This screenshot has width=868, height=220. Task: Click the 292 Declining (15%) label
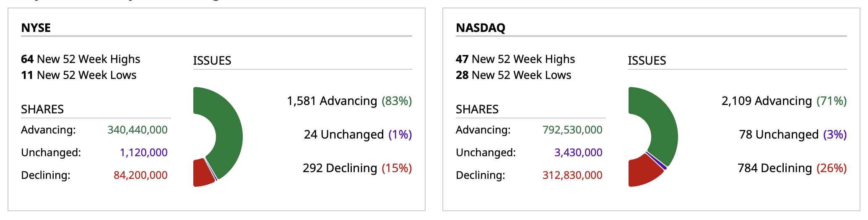click(357, 168)
